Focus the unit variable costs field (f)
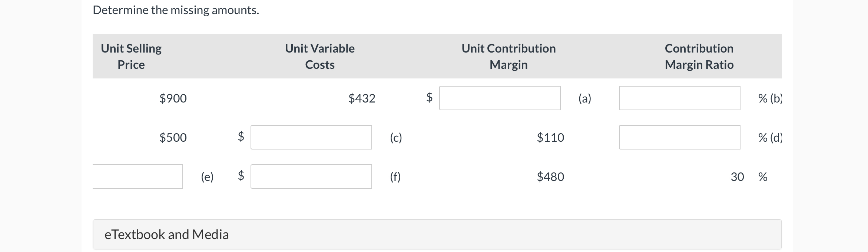Image resolution: width=868 pixels, height=252 pixels. point(311,177)
